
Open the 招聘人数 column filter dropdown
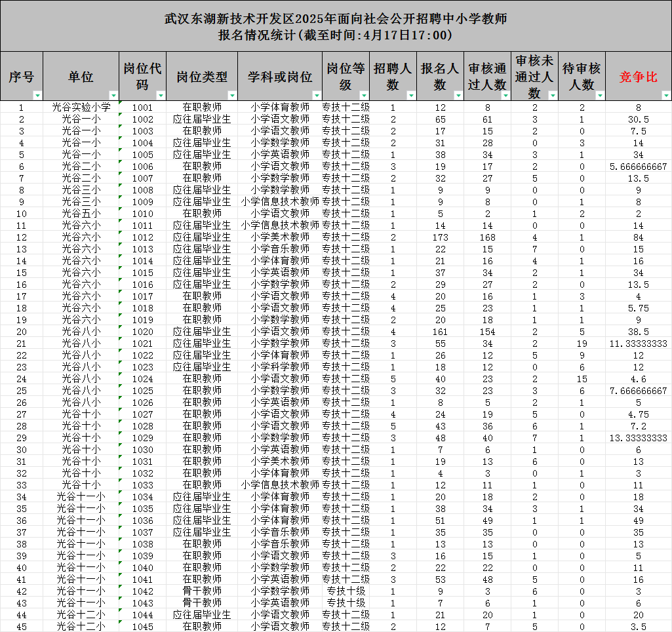point(411,95)
